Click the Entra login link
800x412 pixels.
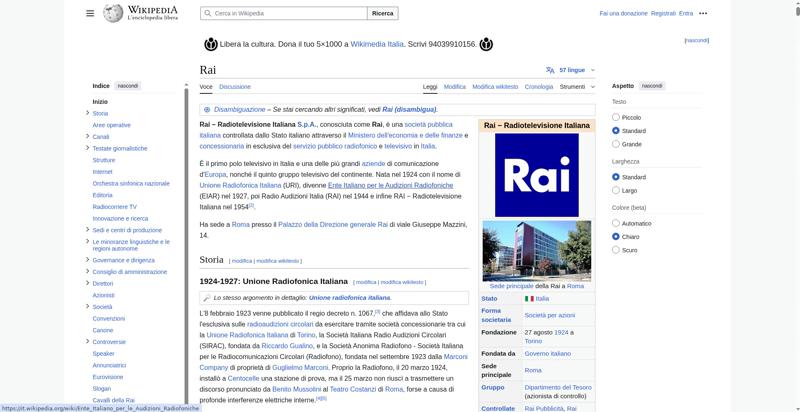click(686, 13)
